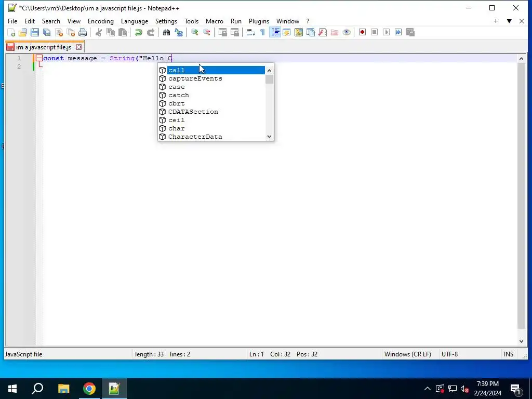Image resolution: width=532 pixels, height=399 pixels.
Task: Close the 'im a javascript file.js' tab
Action: [x=79, y=47]
